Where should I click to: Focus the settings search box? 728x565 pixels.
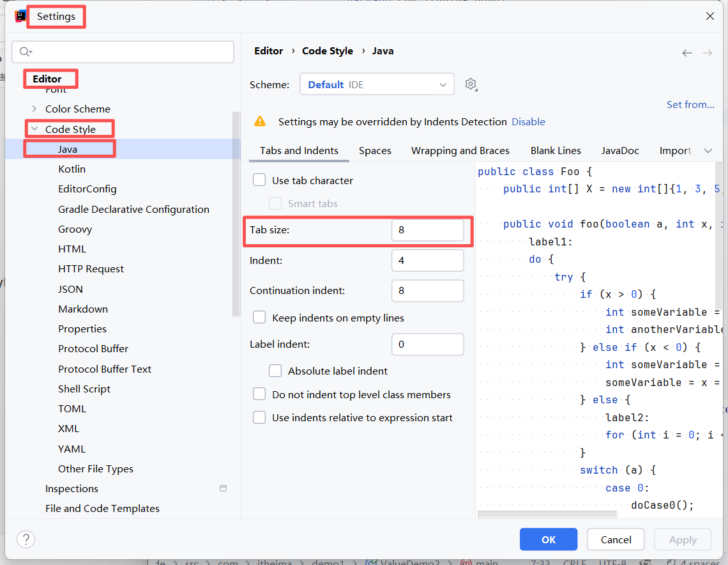123,52
